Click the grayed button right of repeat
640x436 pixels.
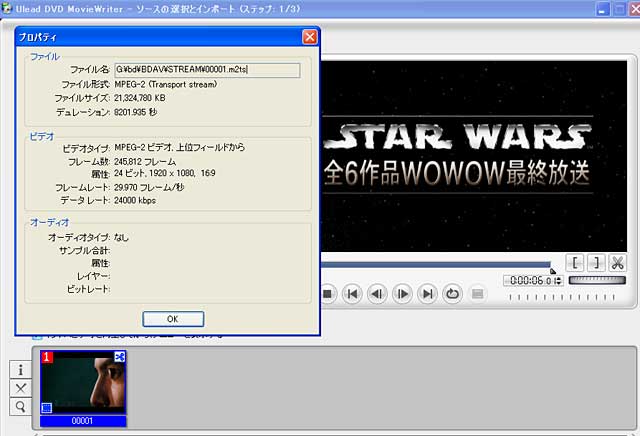point(477,294)
